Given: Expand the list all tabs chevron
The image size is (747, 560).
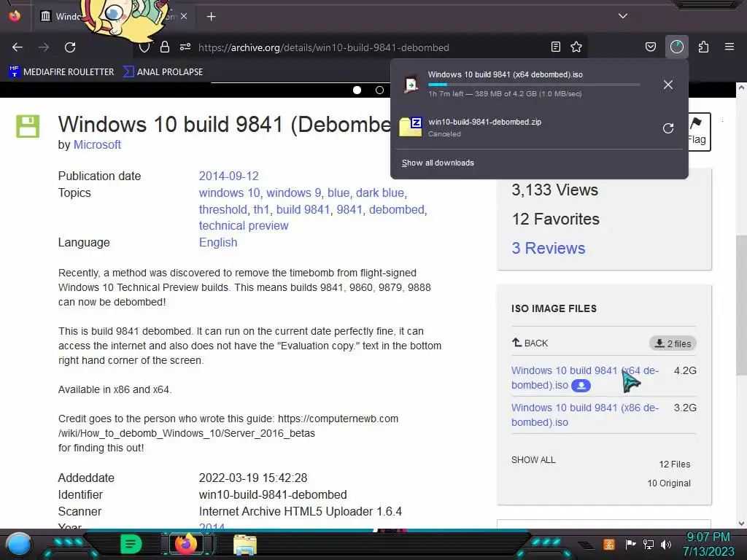Looking at the screenshot, I should click(623, 16).
